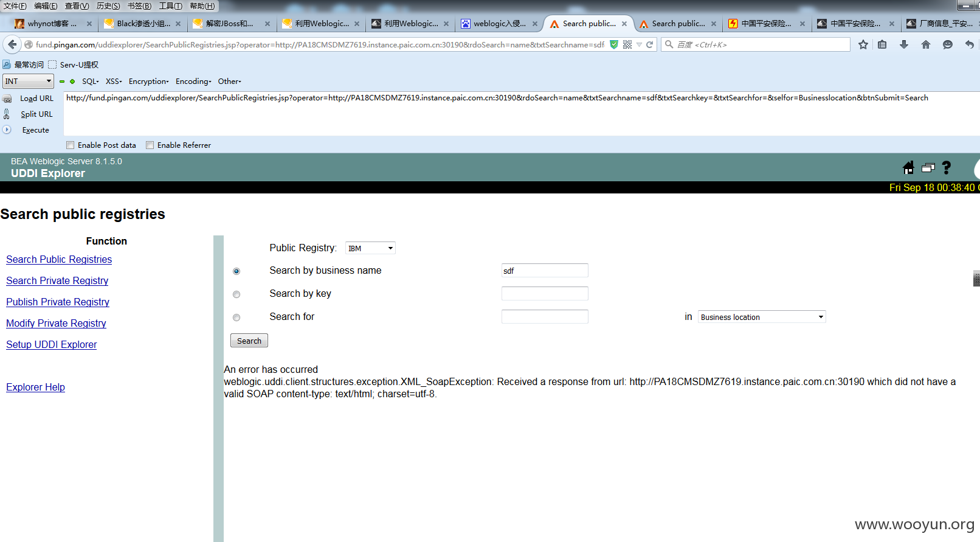Open the 最常访问 bookmark folder
980x542 pixels.
[23, 64]
